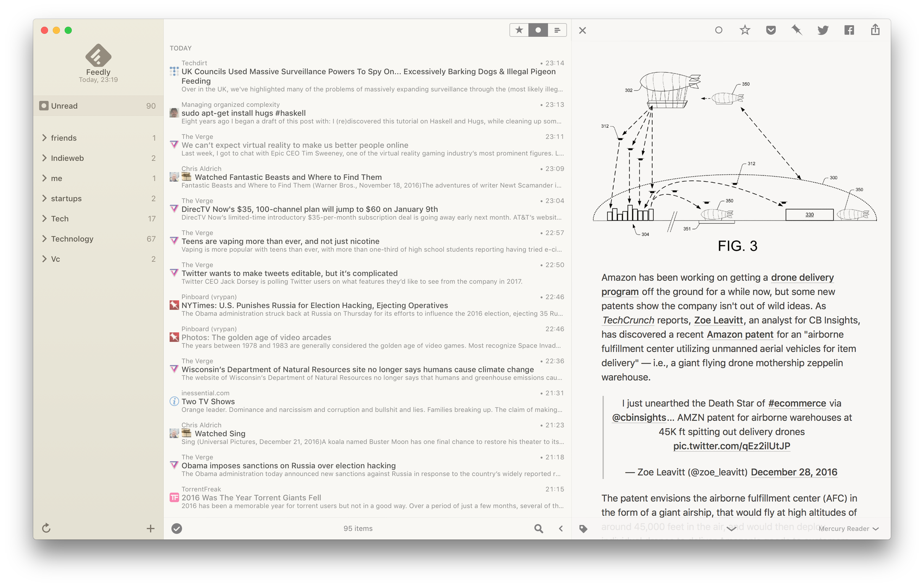Open the @cbinsights mention link
Image resolution: width=924 pixels, height=587 pixels.
tap(639, 417)
